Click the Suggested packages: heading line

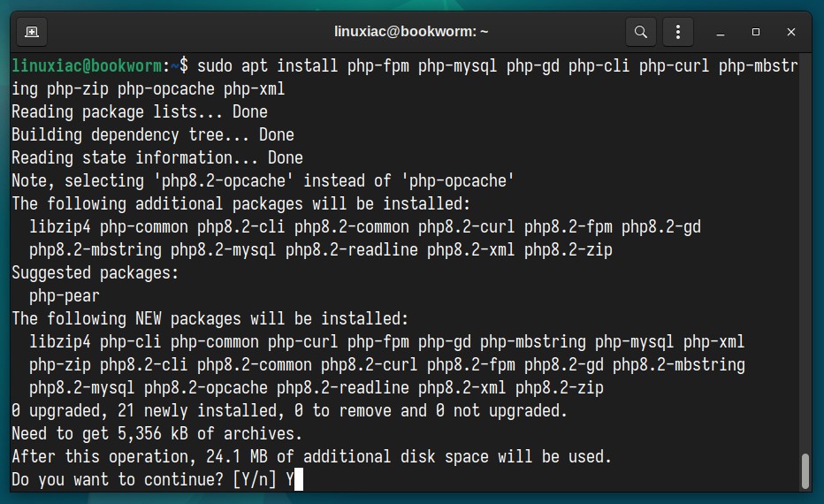(x=95, y=272)
